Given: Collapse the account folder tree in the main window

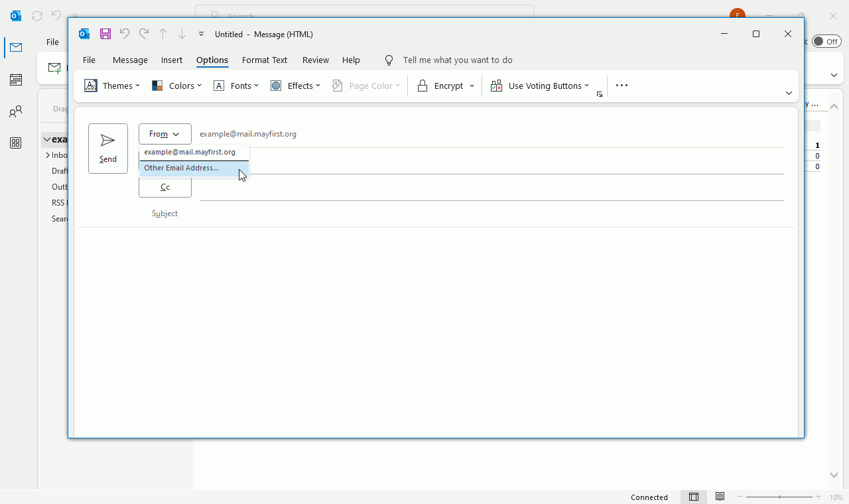Looking at the screenshot, I should click(x=47, y=139).
